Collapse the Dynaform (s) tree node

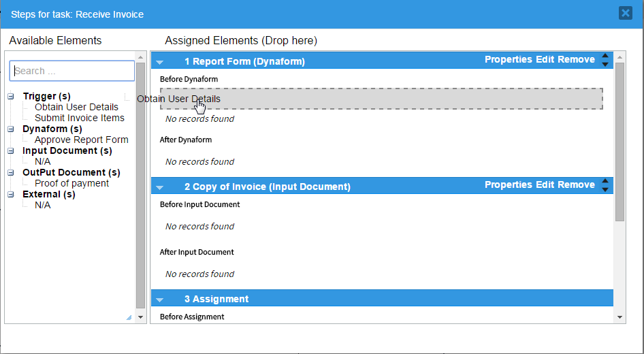point(11,129)
